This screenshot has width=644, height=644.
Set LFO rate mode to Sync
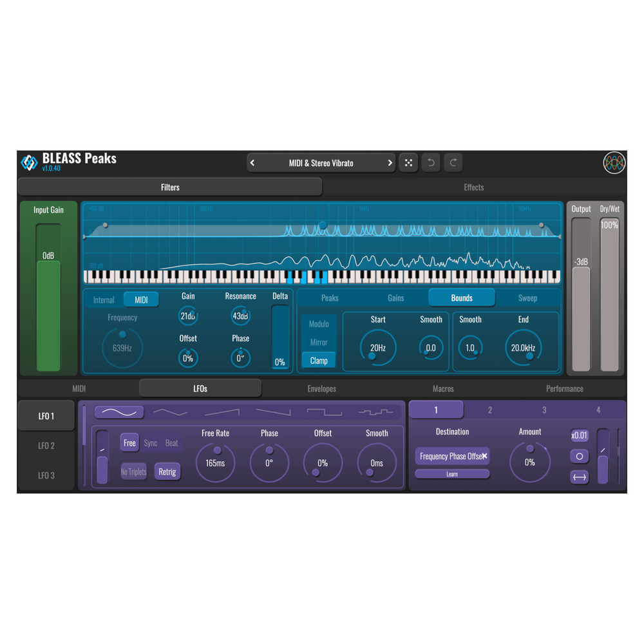(x=150, y=443)
